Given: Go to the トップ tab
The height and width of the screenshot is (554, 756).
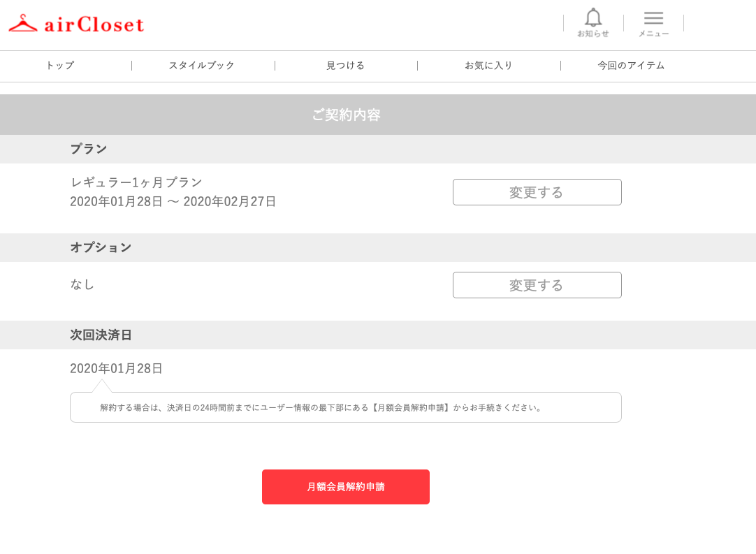Looking at the screenshot, I should [60, 66].
